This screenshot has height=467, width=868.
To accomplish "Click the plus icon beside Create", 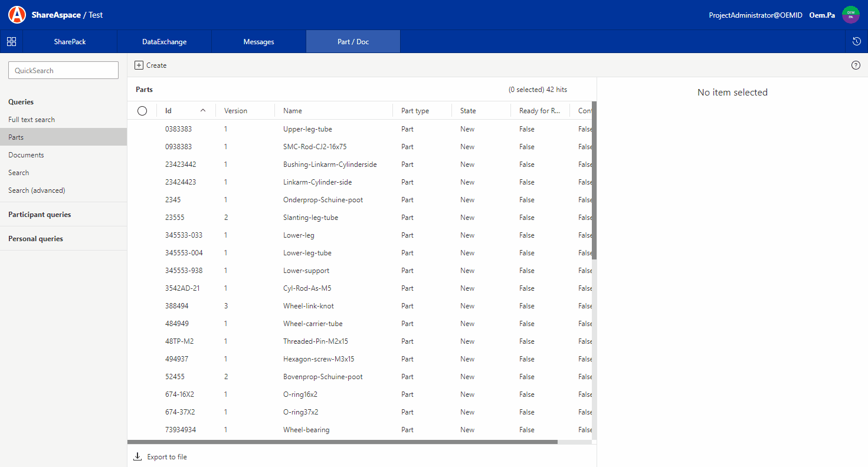I will 139,65.
